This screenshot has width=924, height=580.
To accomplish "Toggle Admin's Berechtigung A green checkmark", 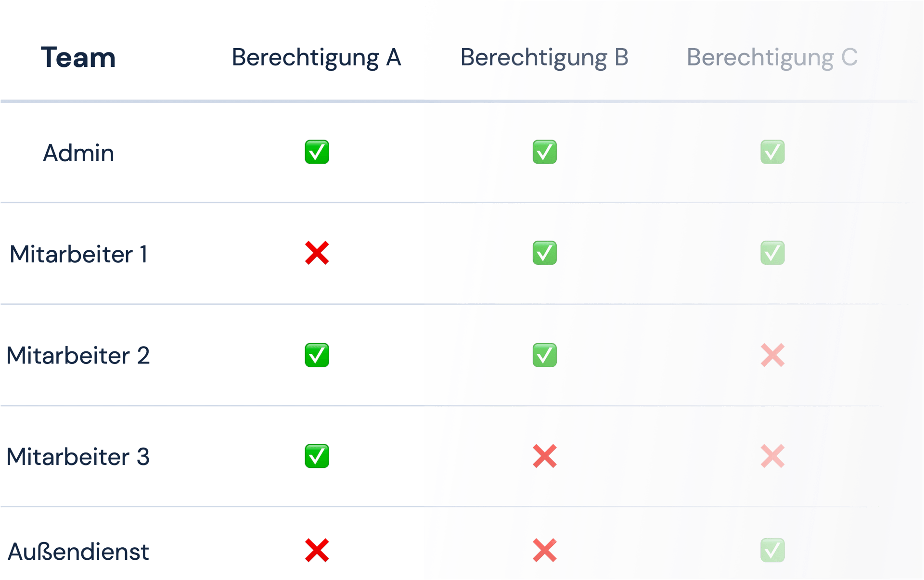I will (317, 152).
